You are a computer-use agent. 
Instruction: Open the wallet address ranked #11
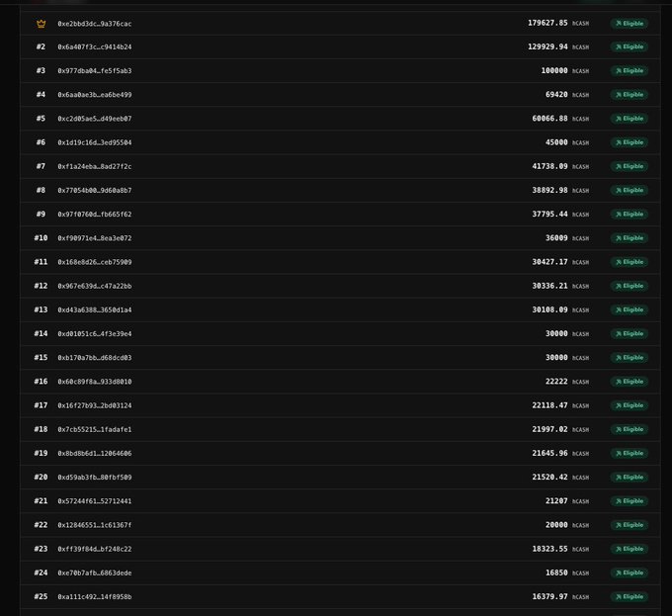click(95, 262)
